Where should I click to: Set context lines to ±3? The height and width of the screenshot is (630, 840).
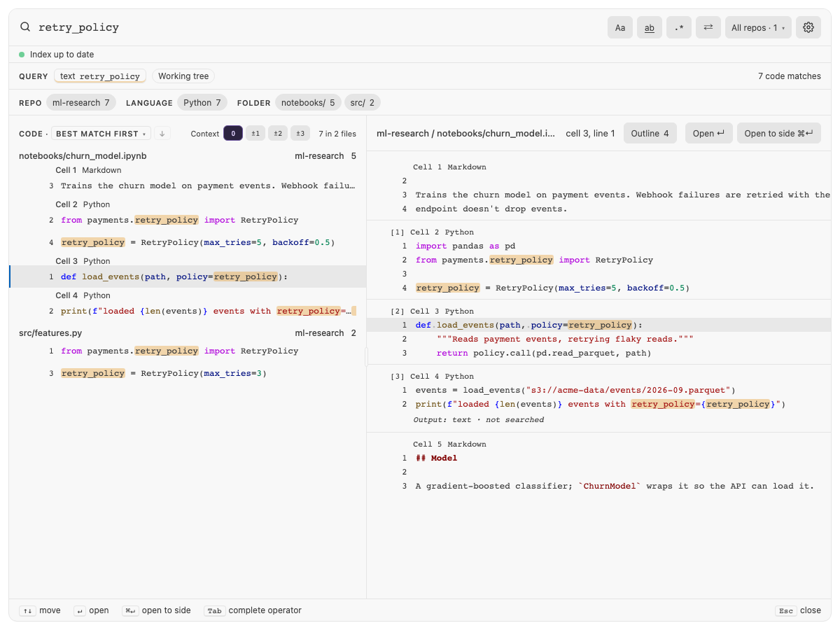(300, 134)
